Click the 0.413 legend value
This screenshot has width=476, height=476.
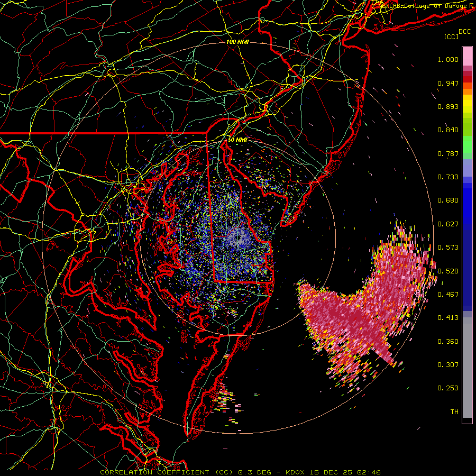point(448,318)
